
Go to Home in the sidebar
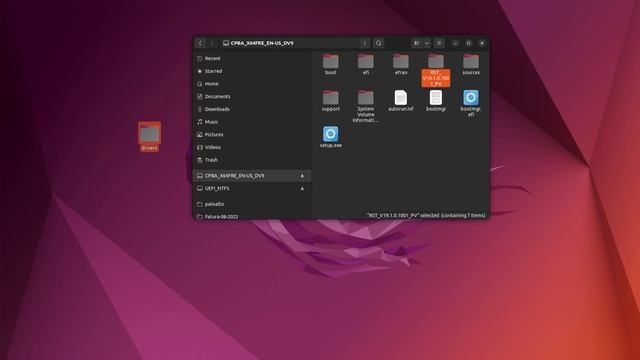pos(252,84)
